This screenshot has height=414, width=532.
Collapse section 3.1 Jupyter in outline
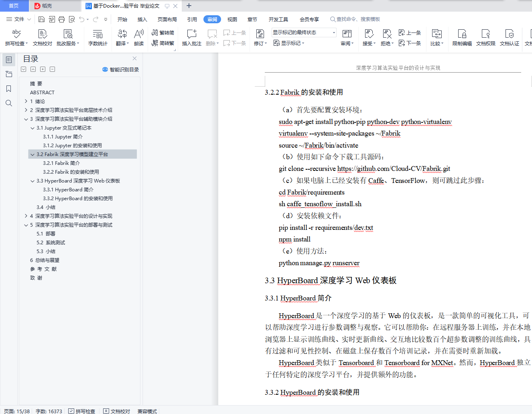tap(32, 128)
